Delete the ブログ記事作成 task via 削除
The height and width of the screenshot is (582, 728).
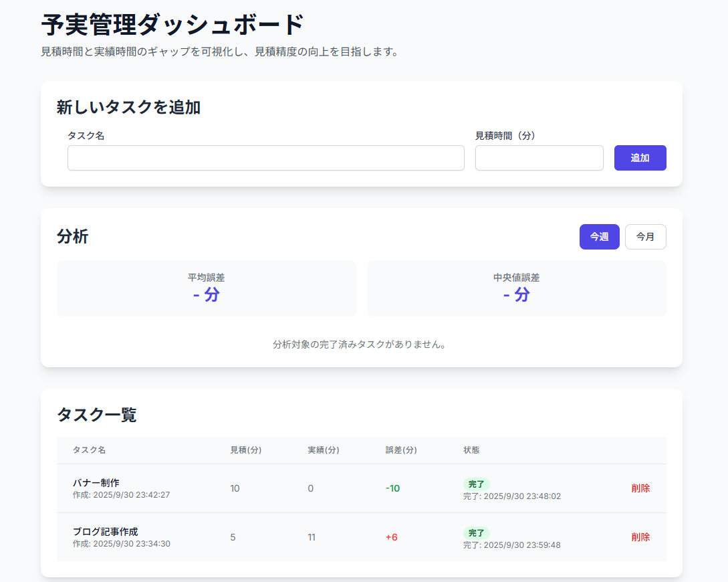tap(640, 537)
